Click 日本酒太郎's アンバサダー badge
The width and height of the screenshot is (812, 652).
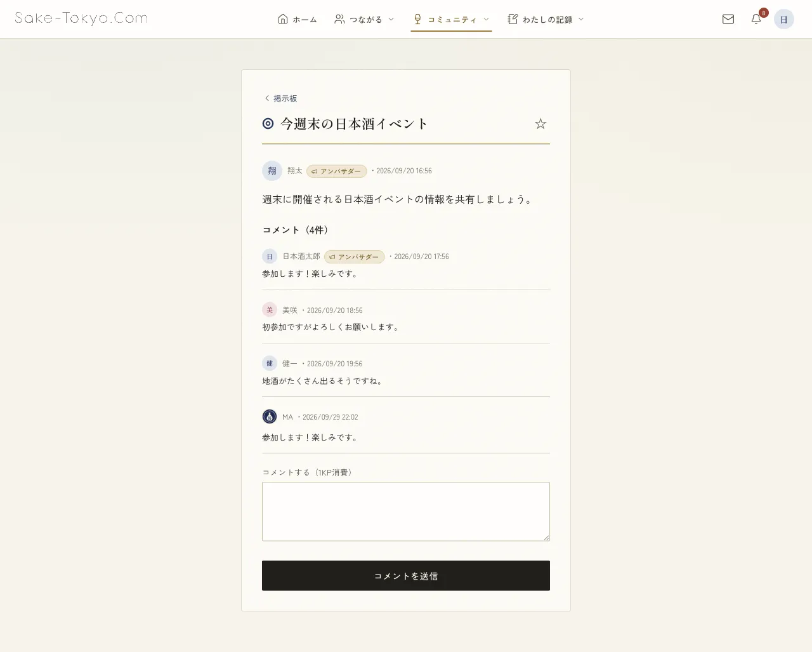point(355,256)
